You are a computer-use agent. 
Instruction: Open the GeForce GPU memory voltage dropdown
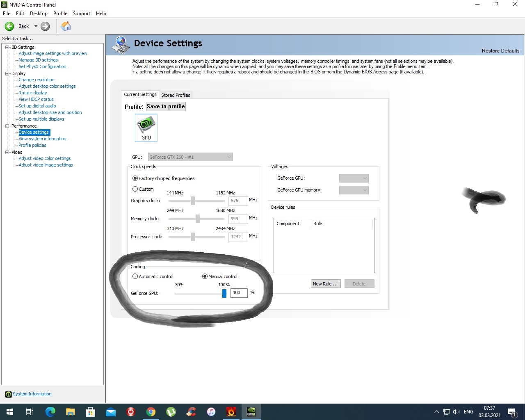[x=354, y=190]
